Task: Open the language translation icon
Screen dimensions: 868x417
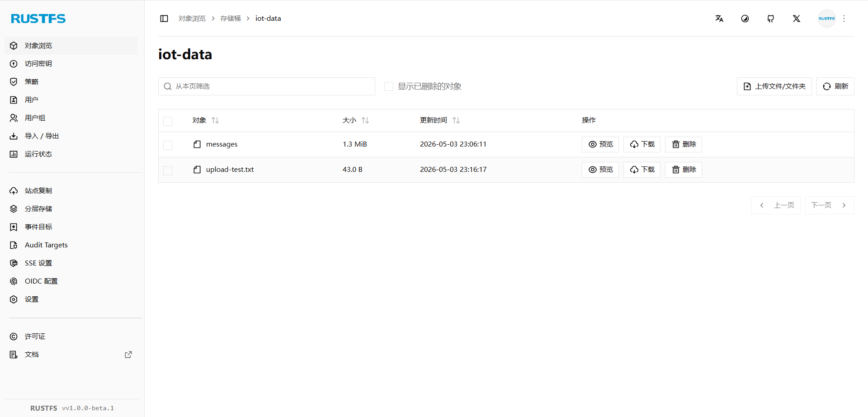Action: (x=719, y=19)
